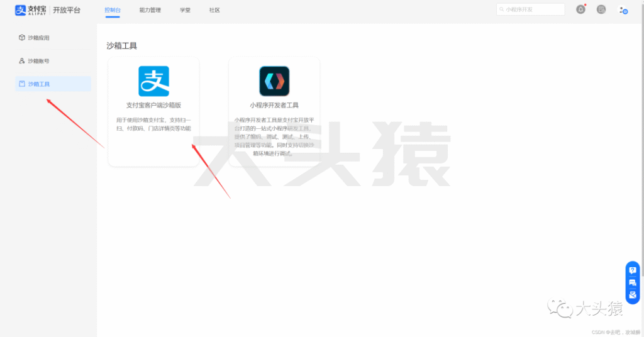Open the 支付宝客户端沙箱版 title link
Image resolution: width=644 pixels, height=337 pixels.
[x=153, y=106]
